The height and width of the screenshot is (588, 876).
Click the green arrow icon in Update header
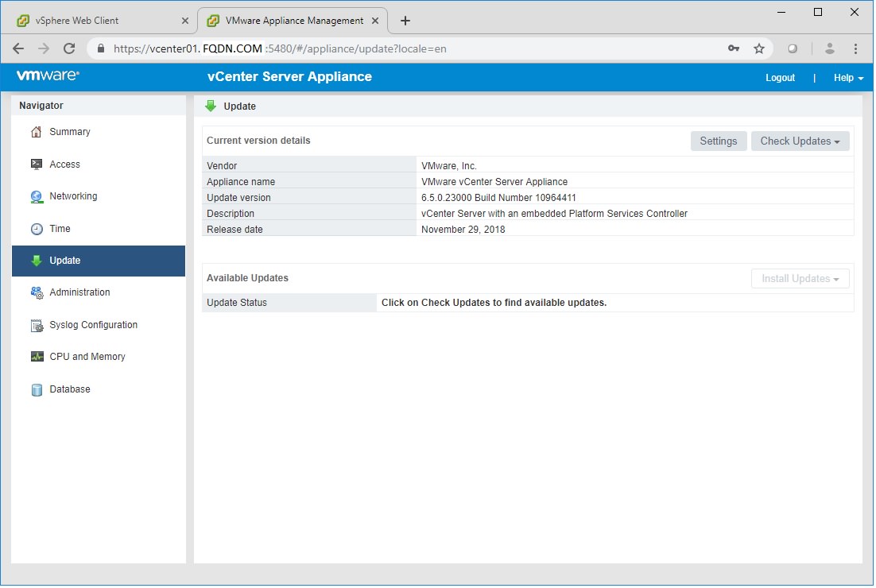211,106
